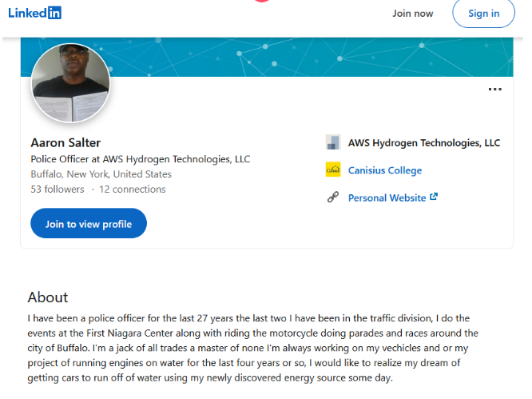Image resolution: width=532 pixels, height=399 pixels.
Task: Click the blue network cover banner
Action: [x=320, y=56]
